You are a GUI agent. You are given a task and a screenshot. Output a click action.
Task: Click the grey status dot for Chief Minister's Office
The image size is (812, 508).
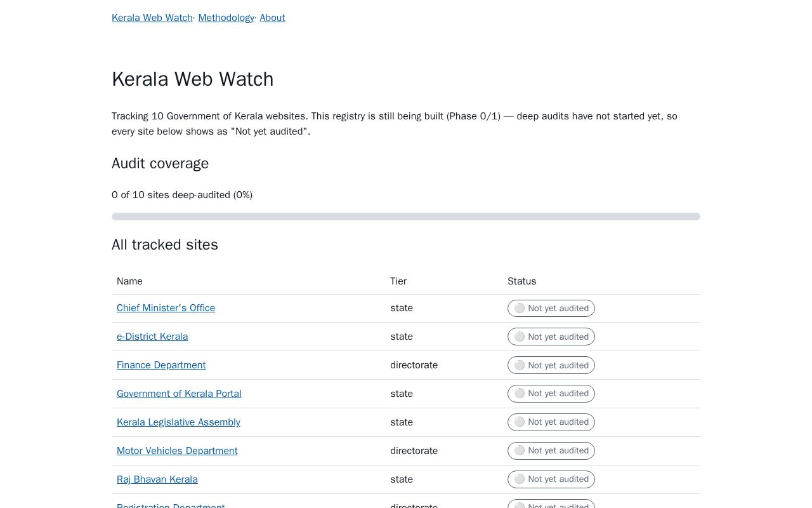tap(520, 308)
